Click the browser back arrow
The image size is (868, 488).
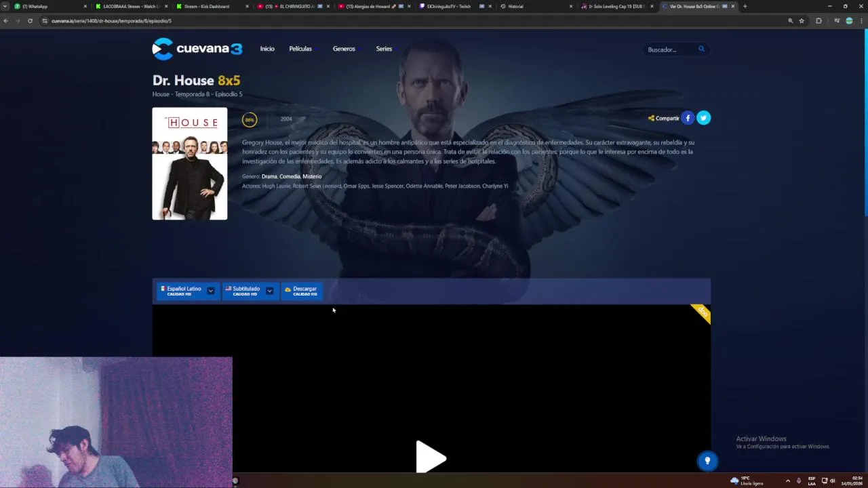[x=5, y=21]
